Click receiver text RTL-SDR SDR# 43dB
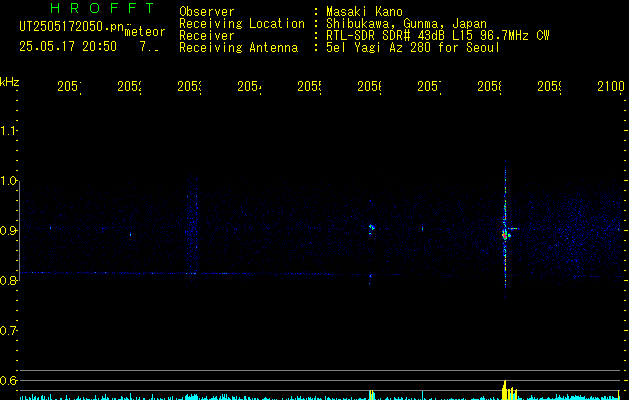The image size is (629, 400). 387,36
